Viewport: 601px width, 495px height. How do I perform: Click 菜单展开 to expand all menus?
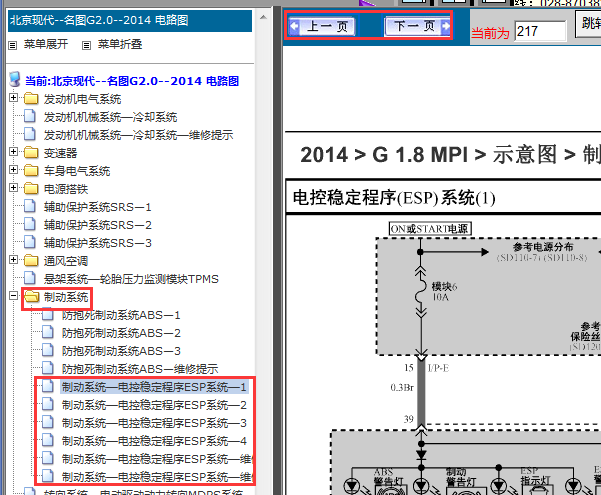tap(46, 44)
